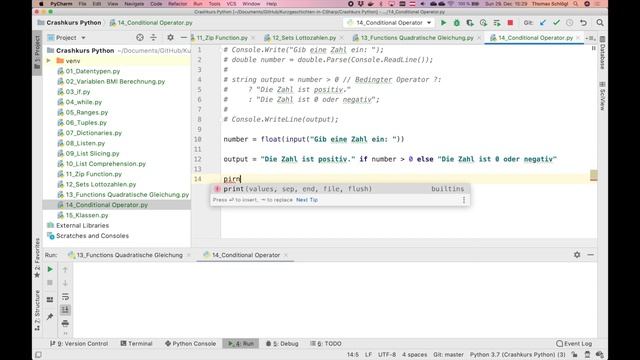Image resolution: width=640 pixels, height=360 pixels.
Task: Click the rollback undo arrow icon
Action: [x=583, y=23]
